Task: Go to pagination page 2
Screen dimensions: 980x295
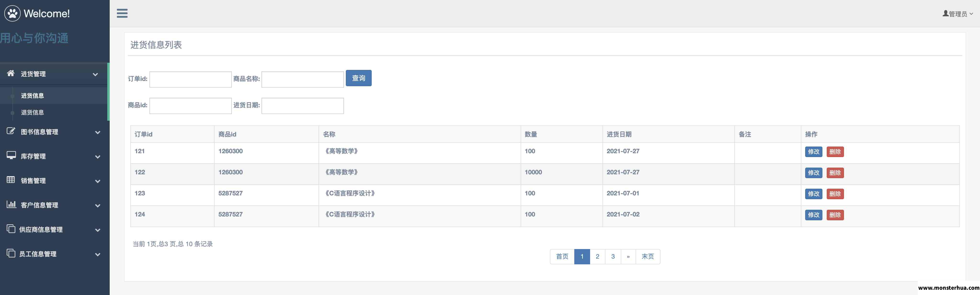Action: pyautogui.click(x=597, y=257)
